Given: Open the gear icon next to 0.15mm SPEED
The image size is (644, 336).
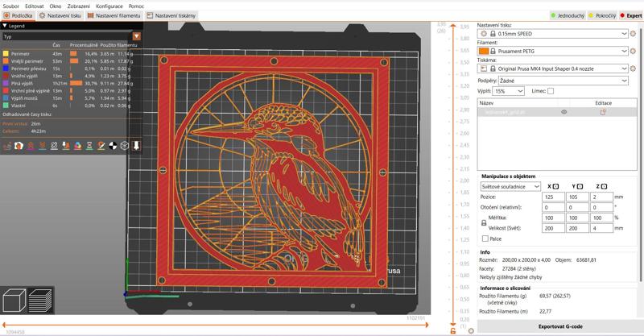Looking at the screenshot, I should pyautogui.click(x=633, y=34).
